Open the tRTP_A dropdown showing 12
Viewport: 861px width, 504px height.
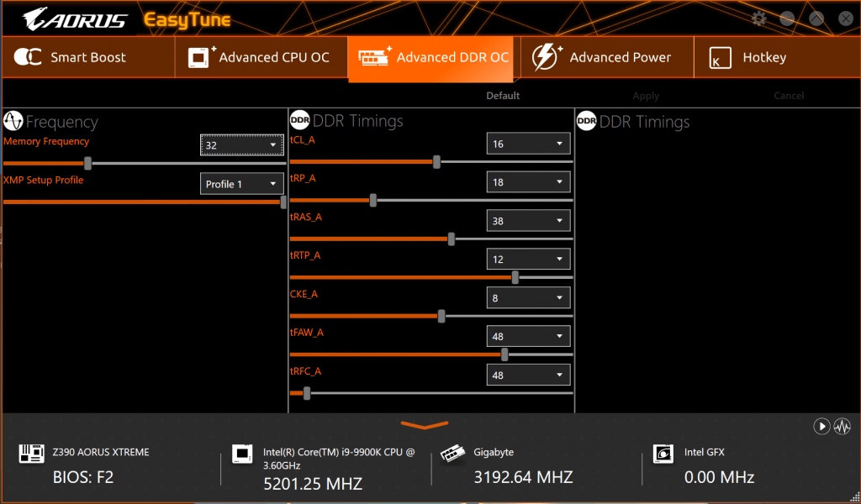(528, 259)
